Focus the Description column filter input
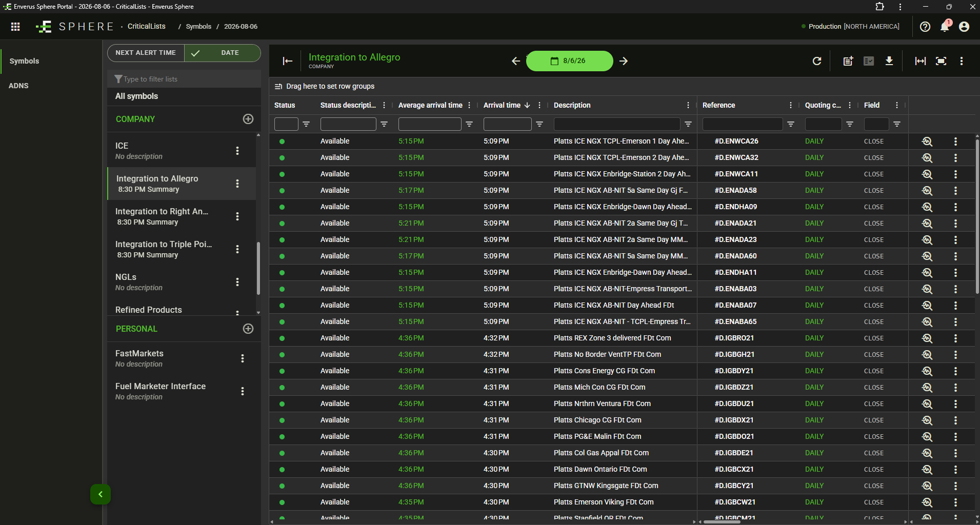 [x=617, y=124]
